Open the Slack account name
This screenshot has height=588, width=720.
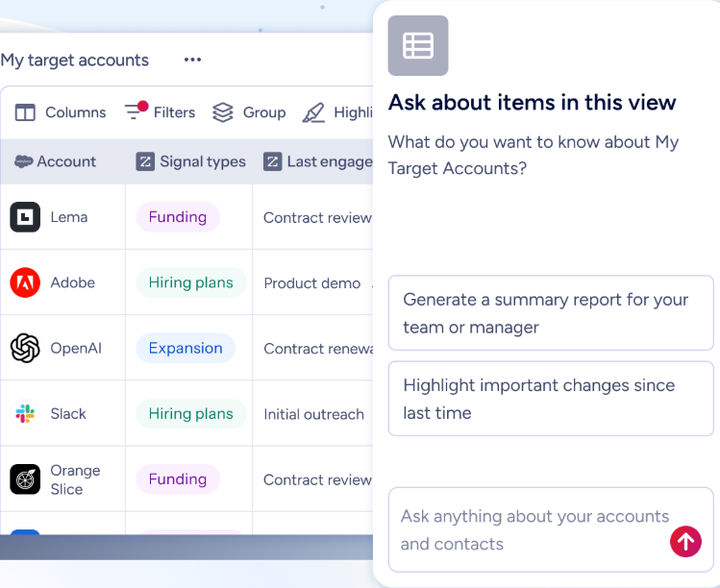68,414
